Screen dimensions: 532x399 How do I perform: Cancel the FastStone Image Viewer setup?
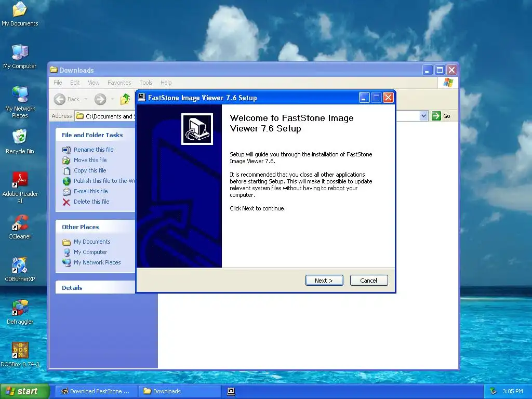pyautogui.click(x=369, y=280)
